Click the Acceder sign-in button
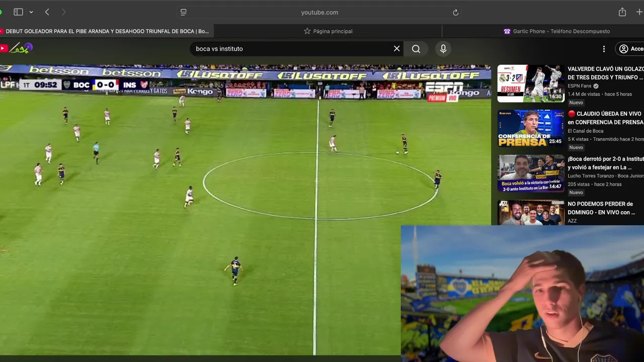Screen dimensions: 644x362 pos(630,49)
